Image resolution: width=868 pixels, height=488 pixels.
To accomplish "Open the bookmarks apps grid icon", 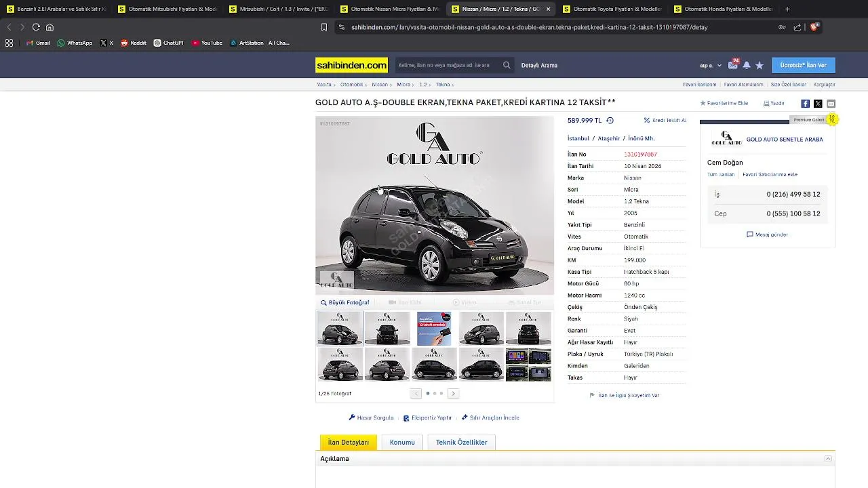I will coord(9,43).
